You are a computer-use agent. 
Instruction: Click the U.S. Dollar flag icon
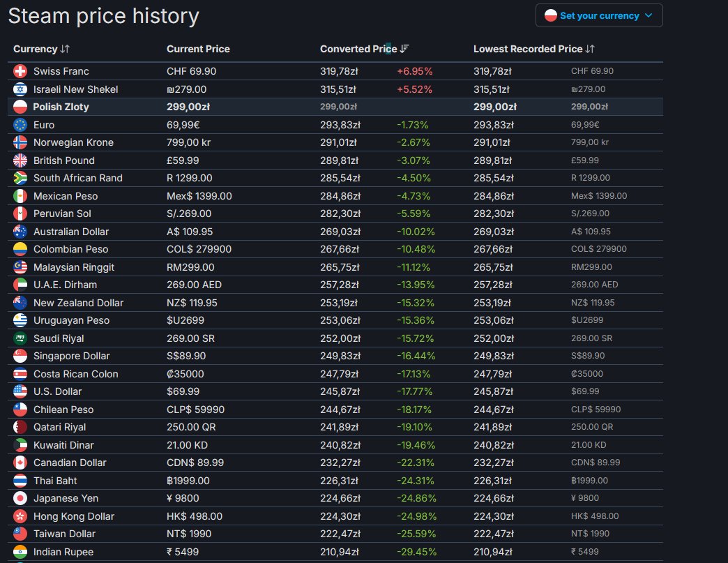click(20, 391)
